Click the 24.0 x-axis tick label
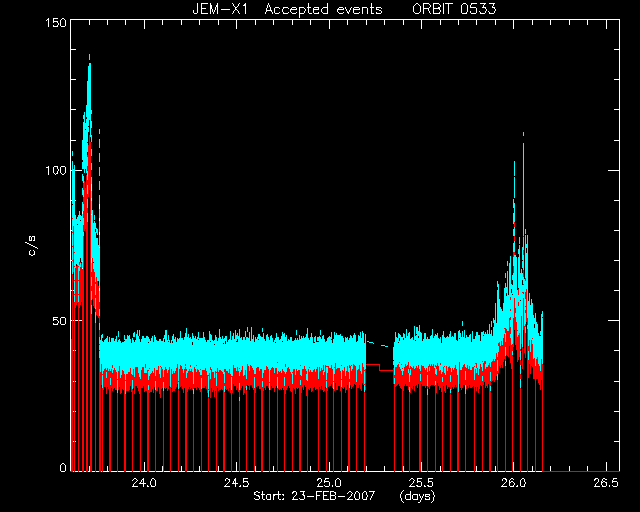The image size is (640, 512). tap(144, 483)
